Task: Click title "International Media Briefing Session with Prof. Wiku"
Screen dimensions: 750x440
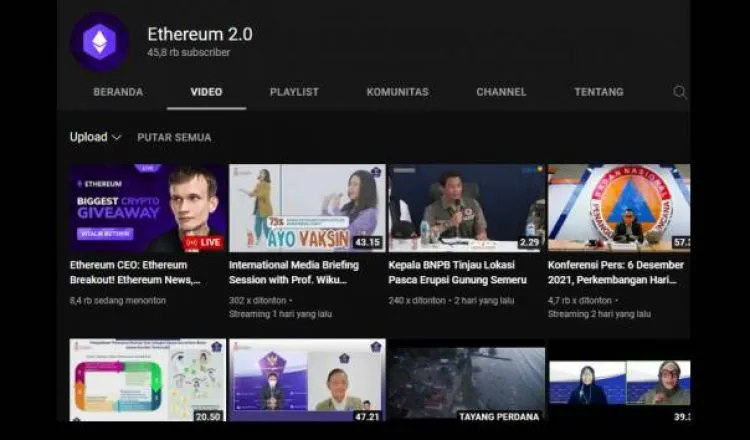Action: [x=294, y=272]
